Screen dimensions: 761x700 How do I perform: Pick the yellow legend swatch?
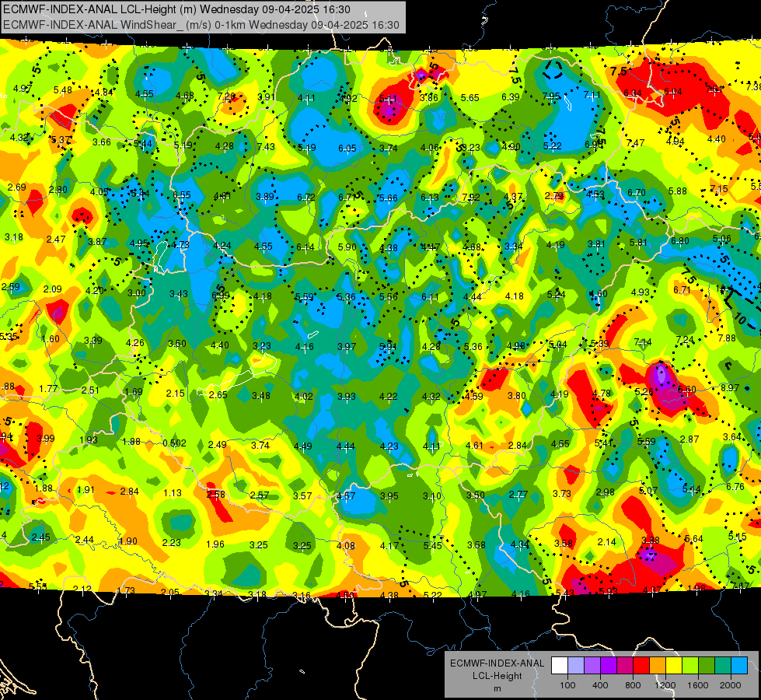pos(674,666)
